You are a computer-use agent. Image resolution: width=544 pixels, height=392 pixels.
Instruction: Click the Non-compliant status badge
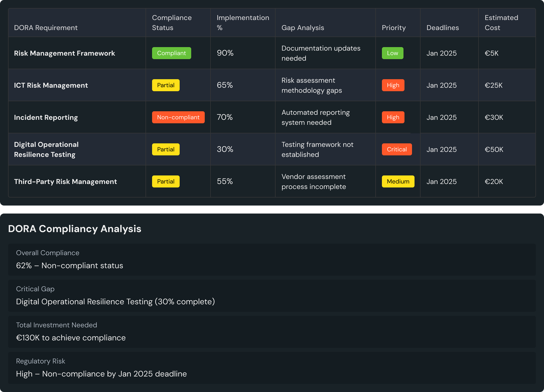(178, 117)
